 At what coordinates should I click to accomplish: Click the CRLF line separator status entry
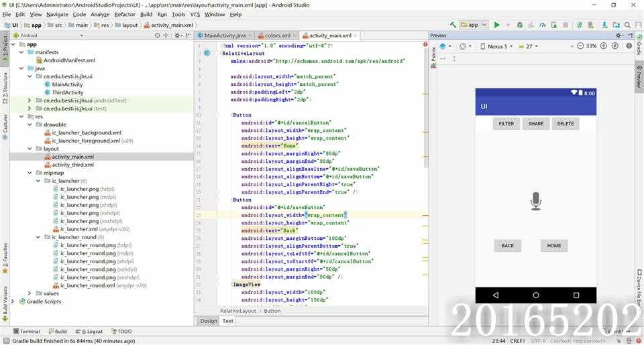pos(517,340)
